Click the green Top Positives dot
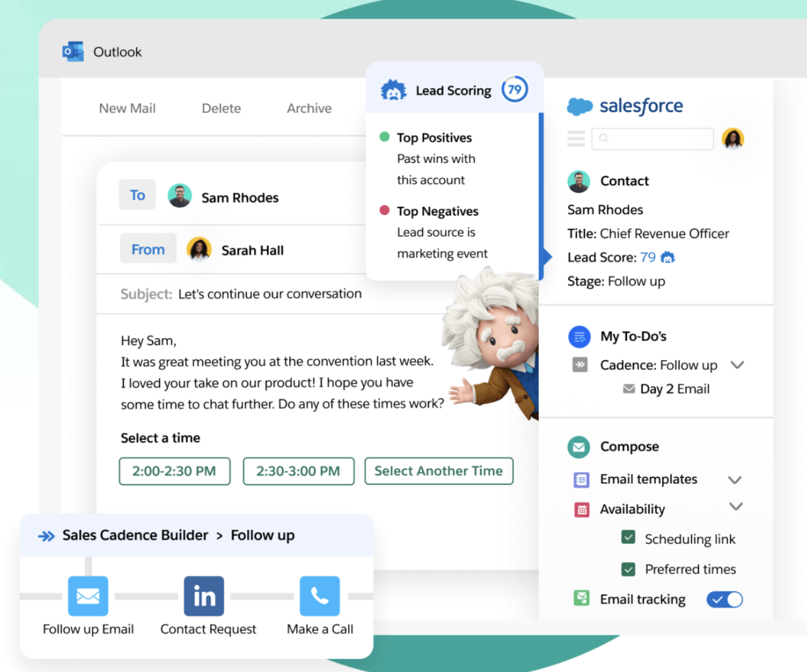 [x=384, y=136]
